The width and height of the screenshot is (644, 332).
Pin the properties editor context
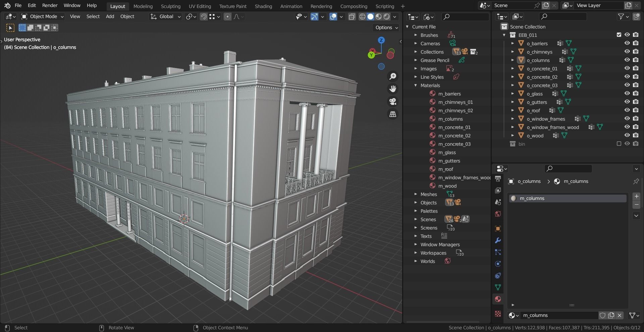(x=636, y=181)
